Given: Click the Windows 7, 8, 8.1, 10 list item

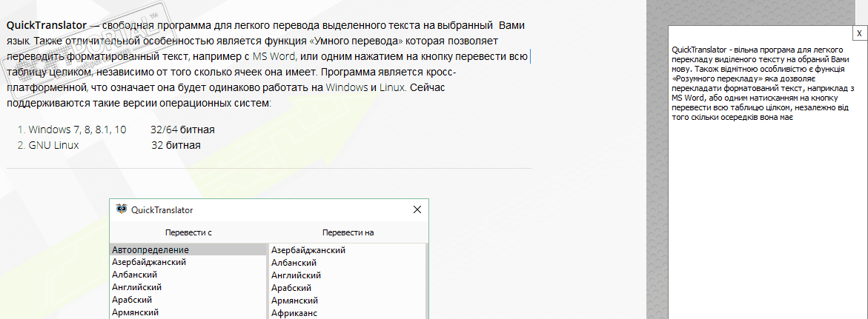Looking at the screenshot, I should tap(77, 130).
